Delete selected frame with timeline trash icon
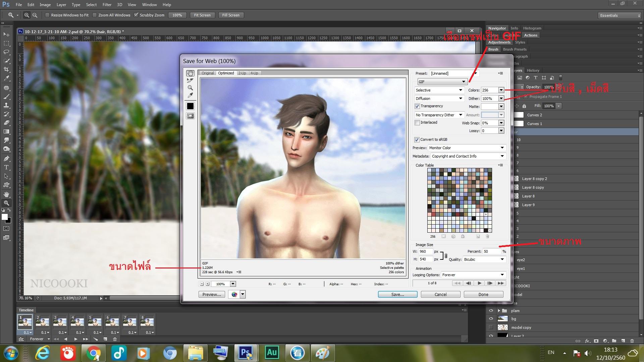644x362 pixels. (115, 339)
